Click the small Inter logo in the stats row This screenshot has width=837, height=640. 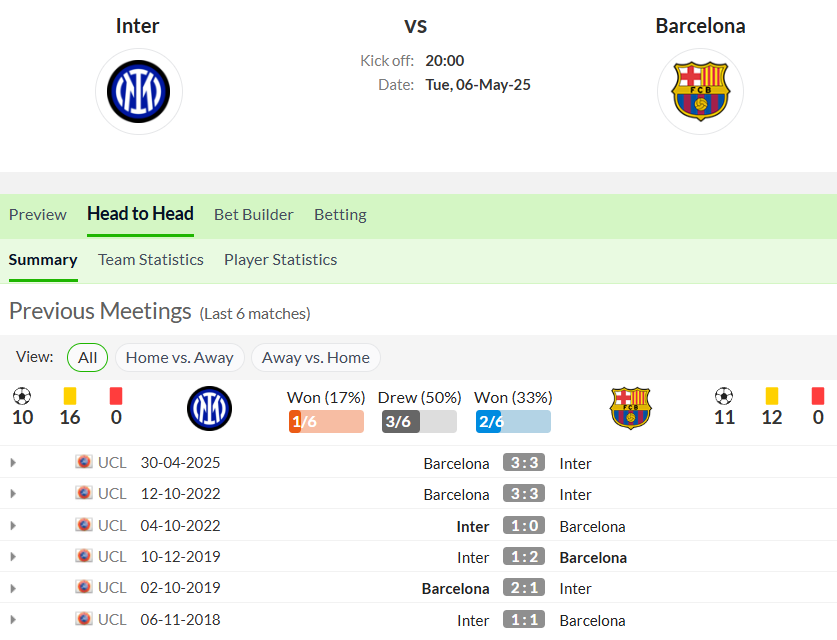(209, 408)
